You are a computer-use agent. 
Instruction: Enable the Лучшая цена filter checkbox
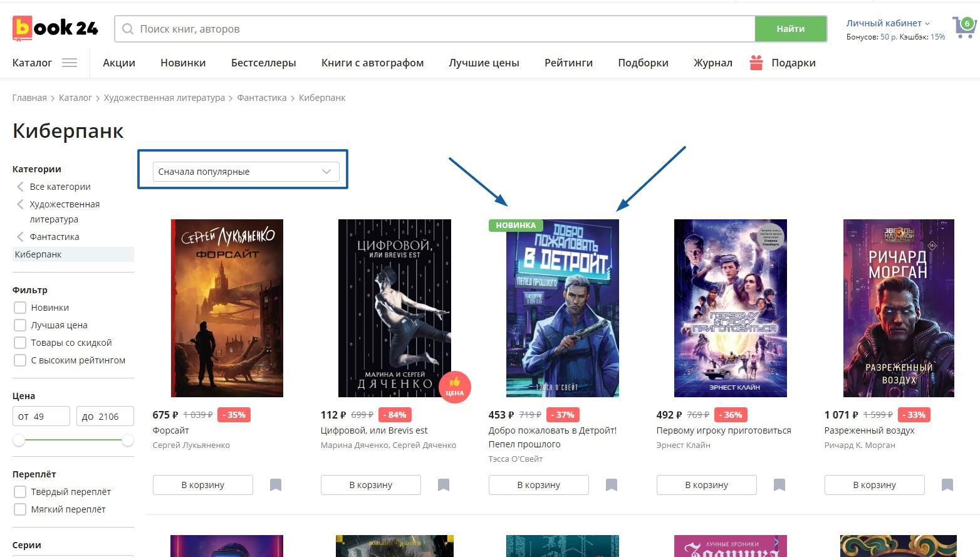click(20, 325)
